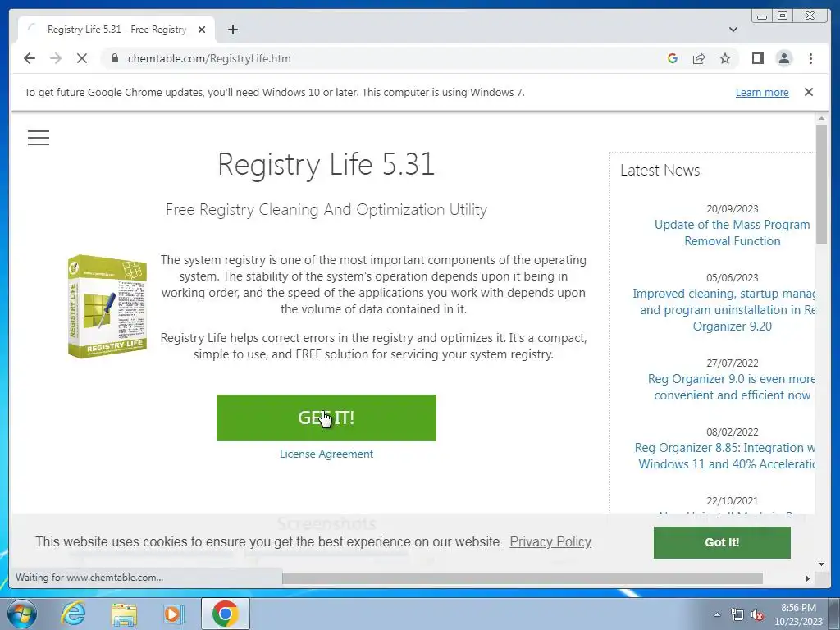Screen dimensions: 840x630
Task: Open Windows Media Player from taskbar
Action: point(173,614)
